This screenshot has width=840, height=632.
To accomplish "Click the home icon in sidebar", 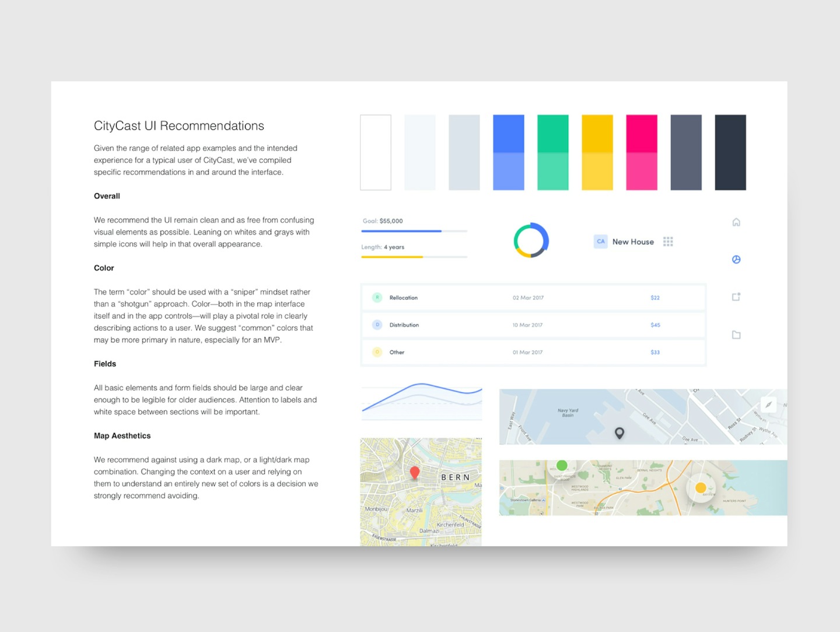I will pyautogui.click(x=736, y=222).
